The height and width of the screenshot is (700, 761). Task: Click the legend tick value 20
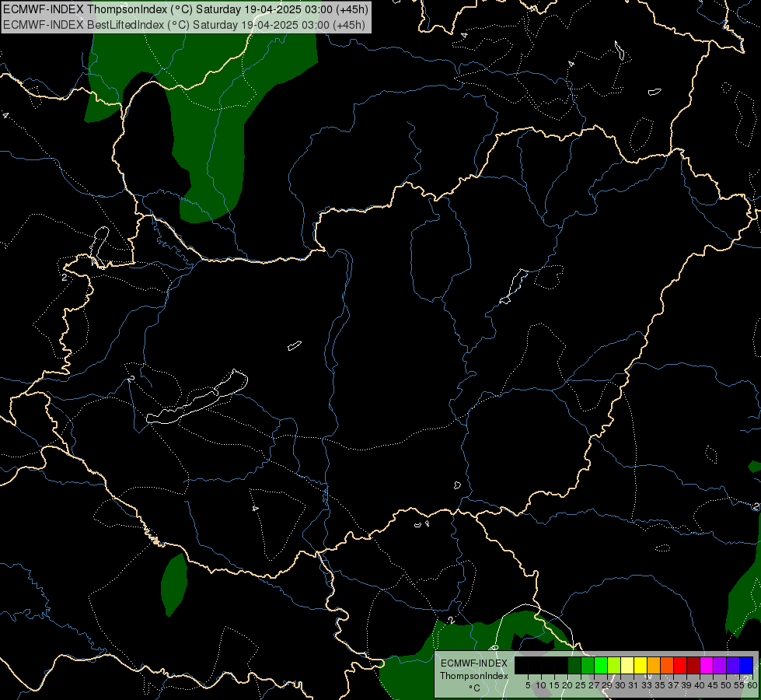567,685
